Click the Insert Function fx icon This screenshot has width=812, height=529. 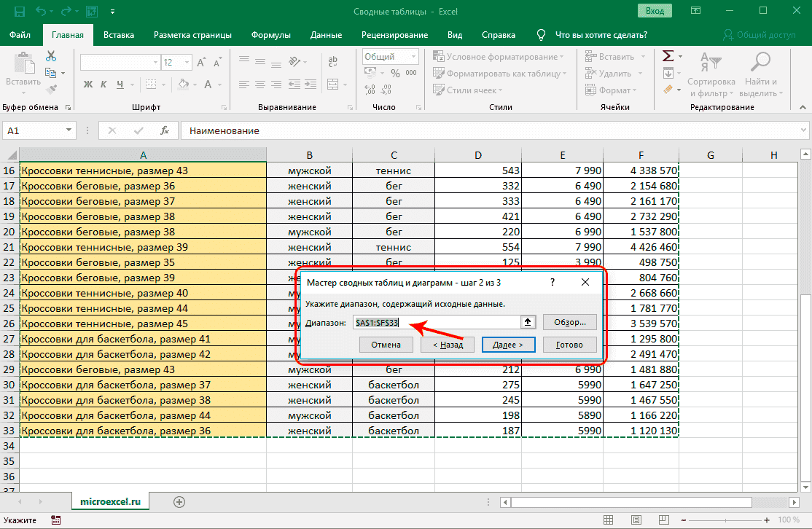165,130
